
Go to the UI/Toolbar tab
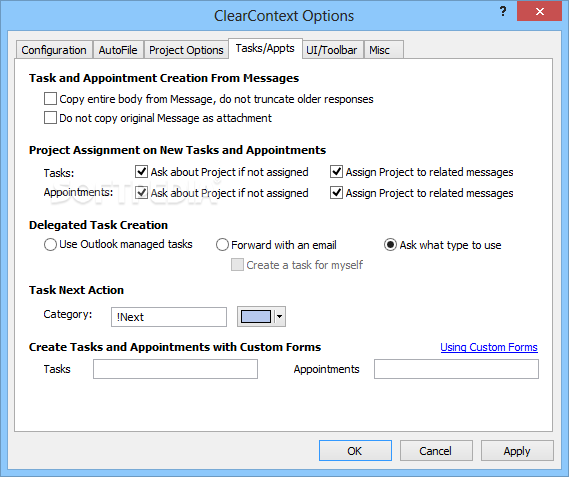coord(332,50)
